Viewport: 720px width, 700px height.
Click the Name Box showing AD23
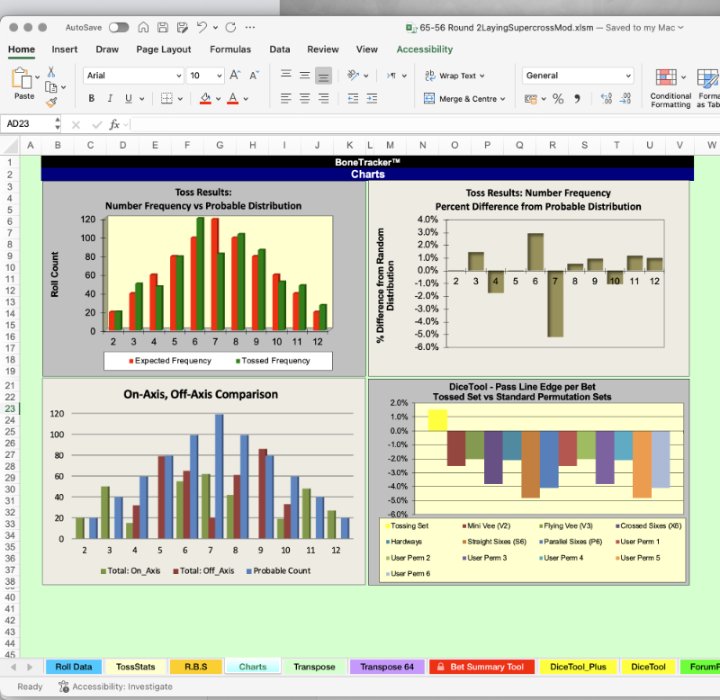click(x=30, y=125)
